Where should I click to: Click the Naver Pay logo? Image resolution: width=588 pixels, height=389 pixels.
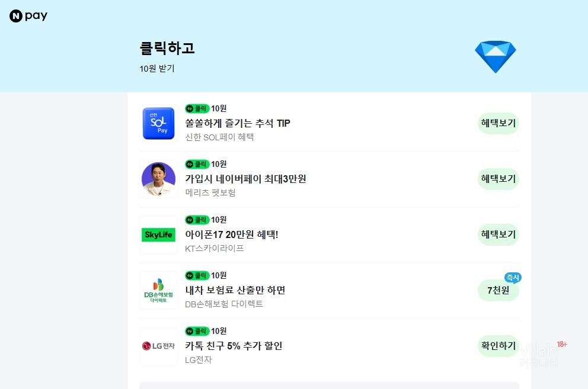tap(28, 16)
